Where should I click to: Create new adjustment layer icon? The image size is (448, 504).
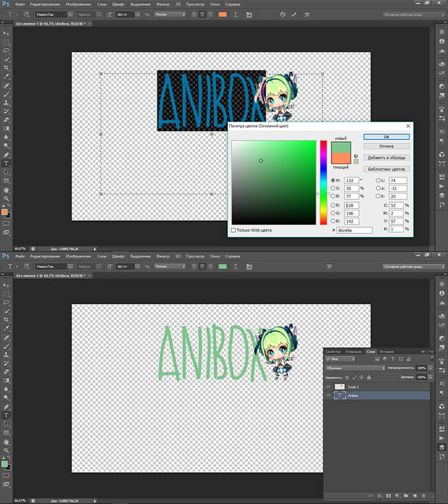397,495
